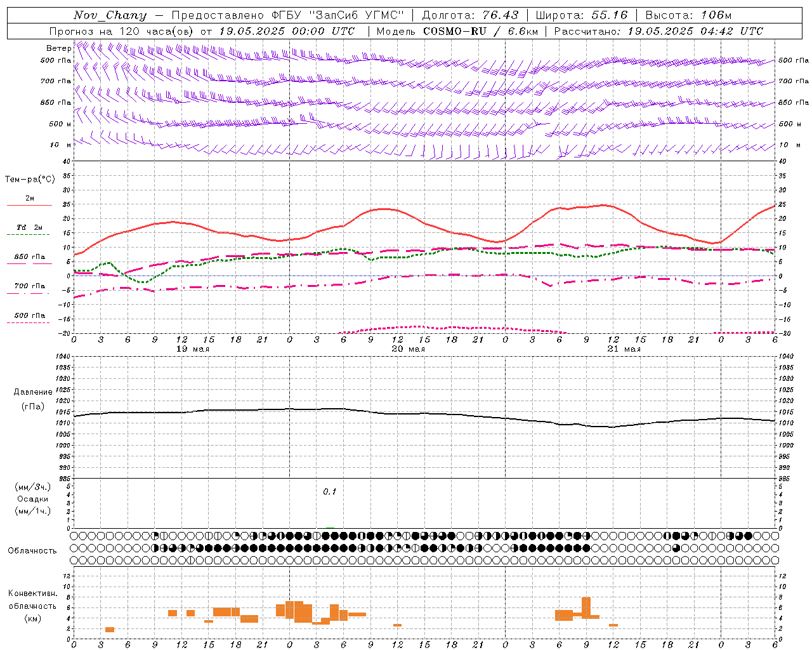
Task: Click the 20 мая date label
Action: [409, 349]
